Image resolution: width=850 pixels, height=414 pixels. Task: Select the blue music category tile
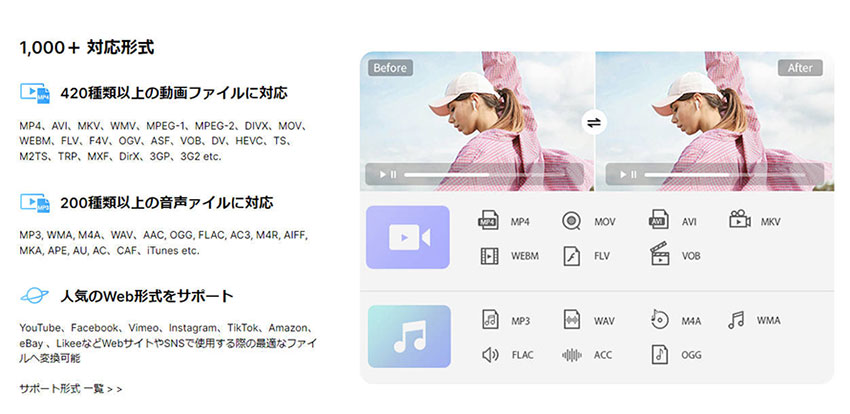[x=407, y=337]
